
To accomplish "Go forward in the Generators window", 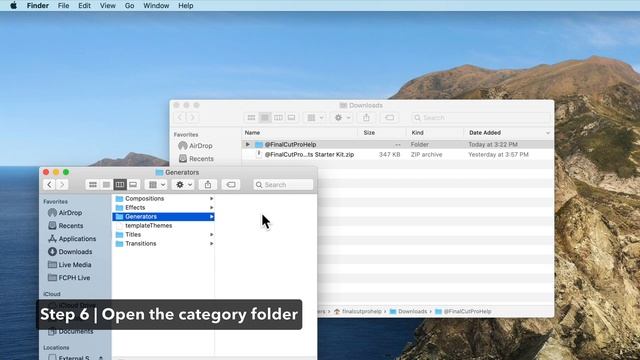I will tap(62, 184).
